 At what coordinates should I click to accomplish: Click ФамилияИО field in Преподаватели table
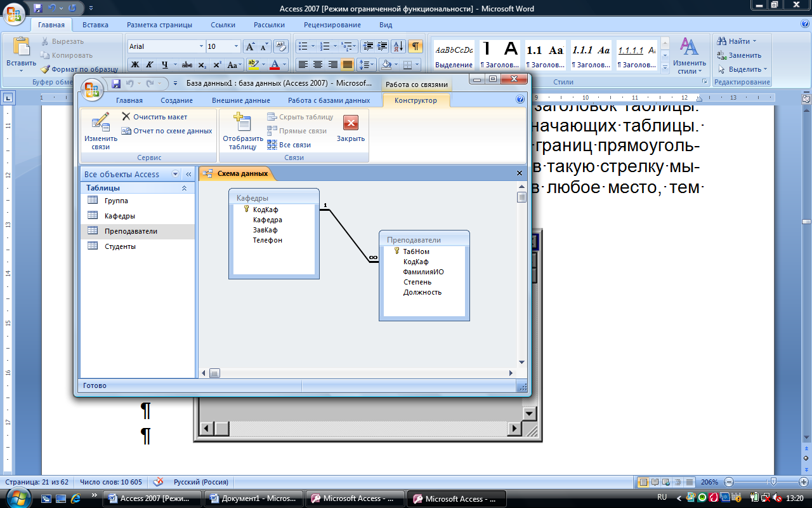coord(423,272)
